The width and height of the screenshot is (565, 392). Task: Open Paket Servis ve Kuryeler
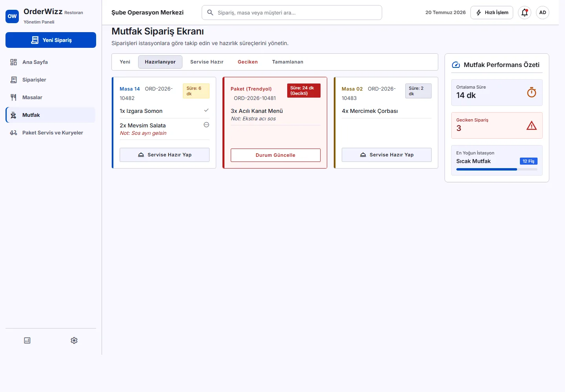(x=51, y=132)
